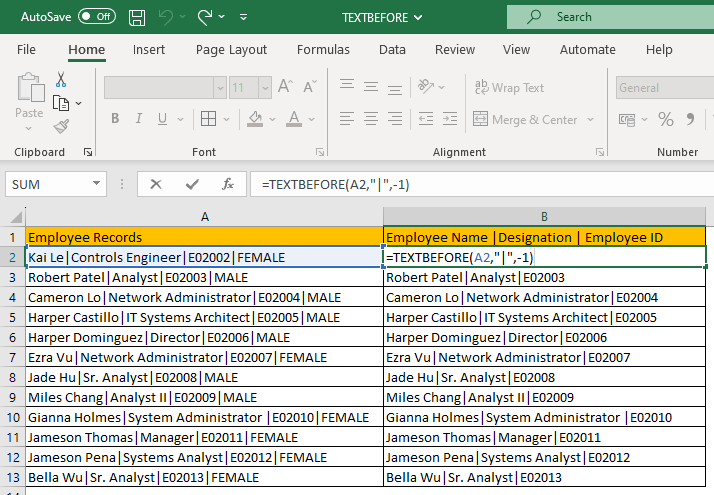
Task: Toggle Wrap Text
Action: point(509,87)
